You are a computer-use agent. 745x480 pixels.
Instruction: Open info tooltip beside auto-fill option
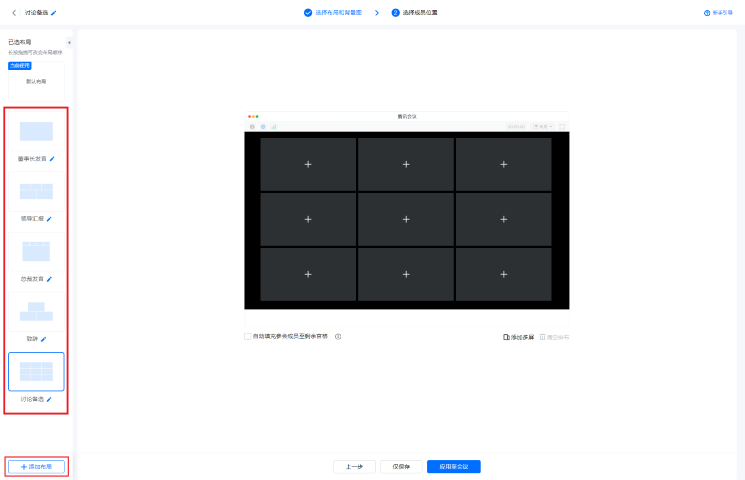click(338, 336)
